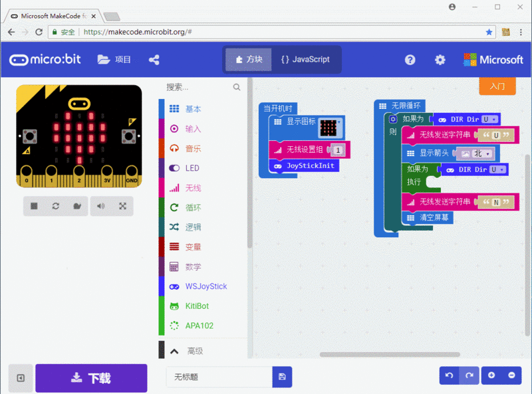Click the micro:bit logo
This screenshot has height=394, width=532.
point(45,60)
